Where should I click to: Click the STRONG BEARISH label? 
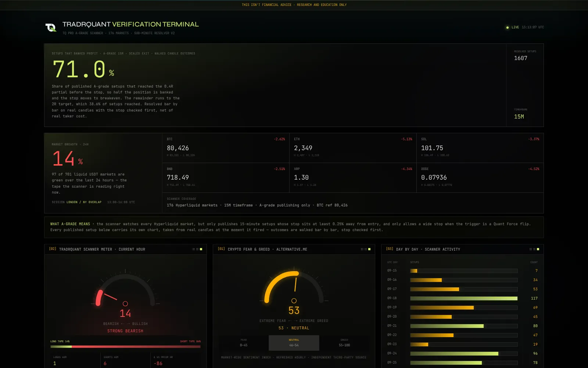125,331
